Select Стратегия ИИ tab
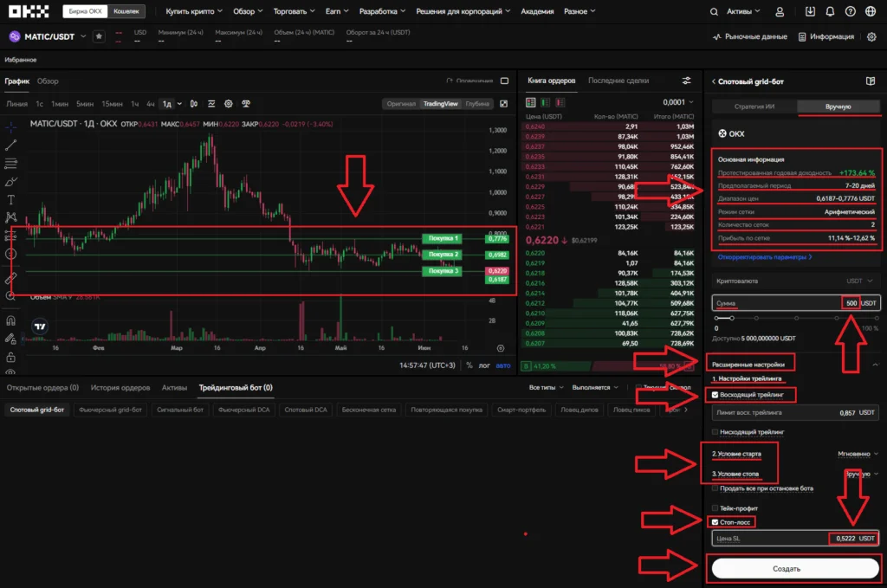 pos(754,107)
